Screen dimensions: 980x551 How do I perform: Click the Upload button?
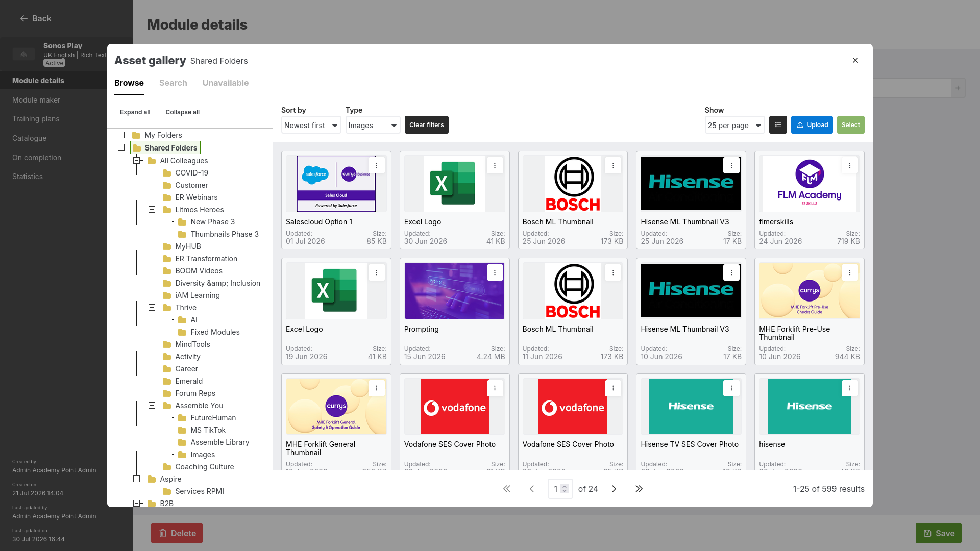click(812, 125)
